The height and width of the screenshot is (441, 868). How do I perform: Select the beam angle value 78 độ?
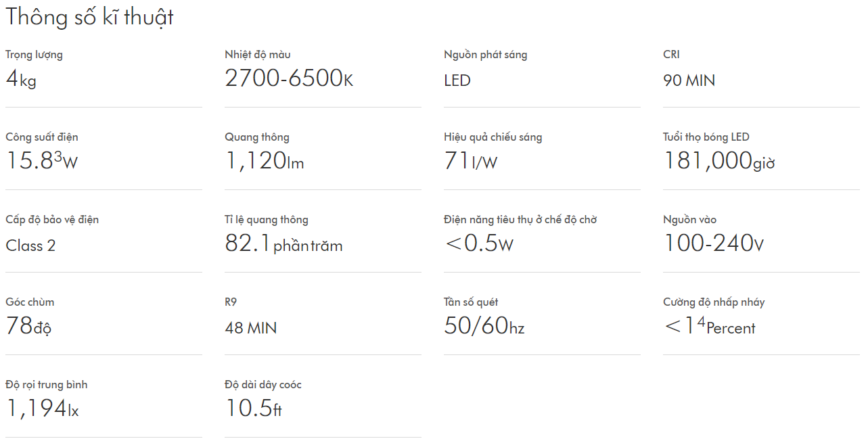point(28,327)
